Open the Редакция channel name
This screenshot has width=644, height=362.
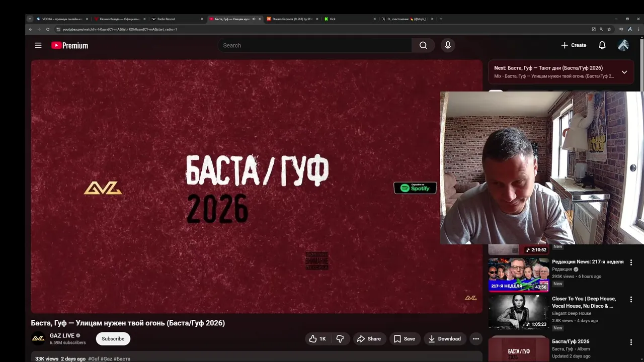562,269
